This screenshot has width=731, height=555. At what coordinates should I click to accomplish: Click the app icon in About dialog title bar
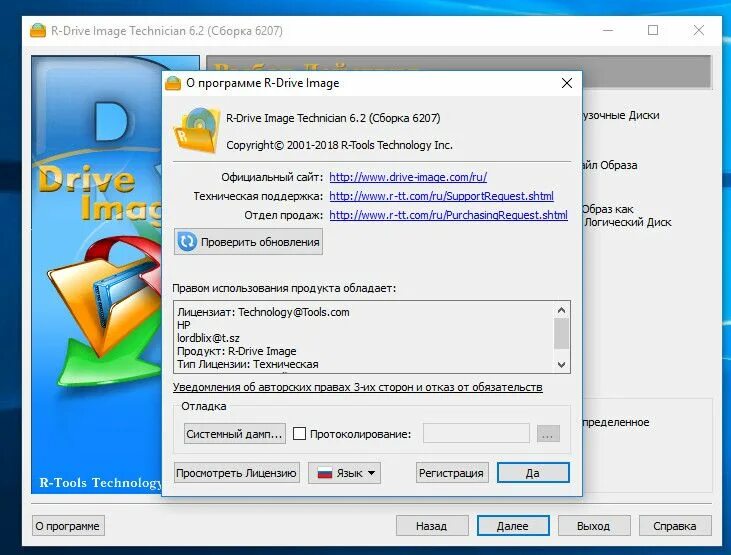pos(173,83)
